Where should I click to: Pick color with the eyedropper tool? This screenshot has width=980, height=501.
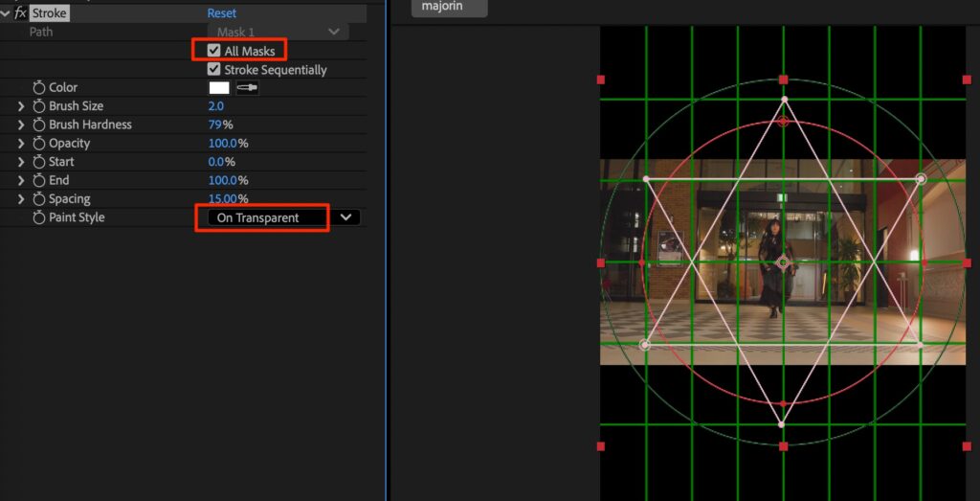point(249,87)
